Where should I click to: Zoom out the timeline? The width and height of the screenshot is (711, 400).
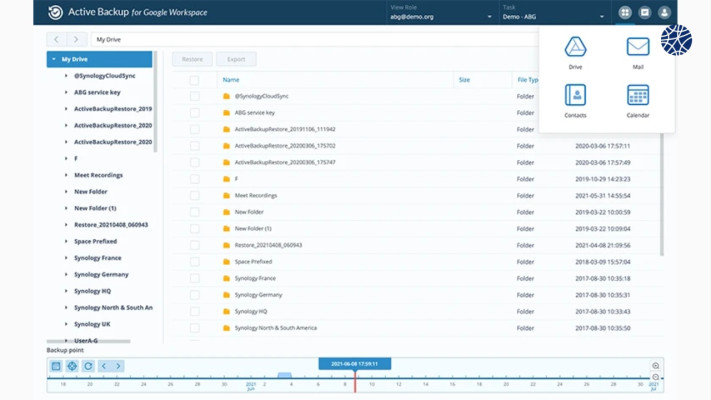656,377
